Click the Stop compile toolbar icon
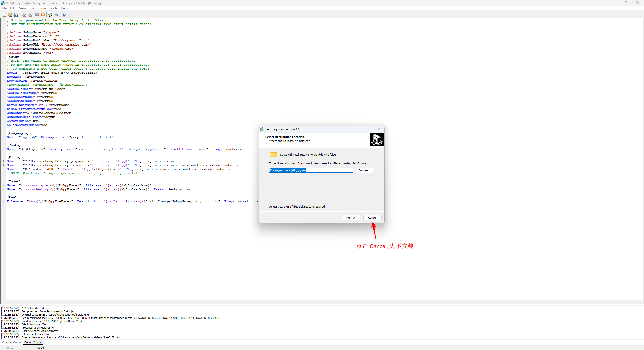The height and width of the screenshot is (350, 644). (30, 15)
